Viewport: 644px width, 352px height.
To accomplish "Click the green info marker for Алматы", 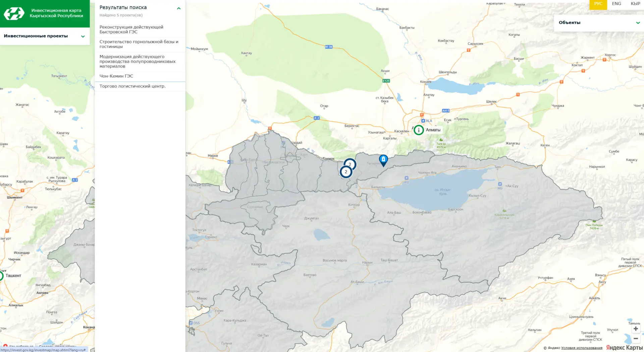I will click(419, 130).
